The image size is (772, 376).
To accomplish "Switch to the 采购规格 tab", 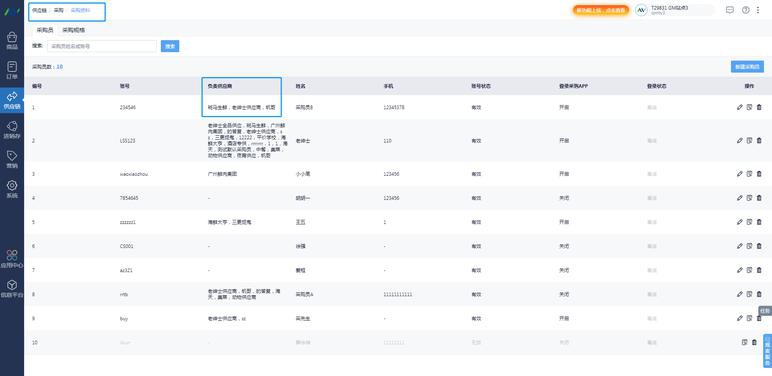I will click(73, 30).
